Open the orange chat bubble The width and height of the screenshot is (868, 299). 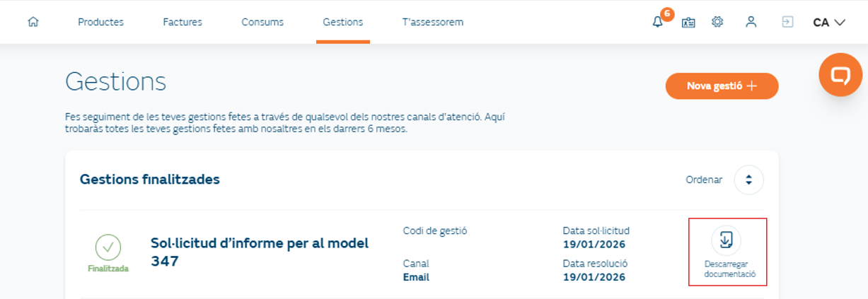[x=840, y=74]
